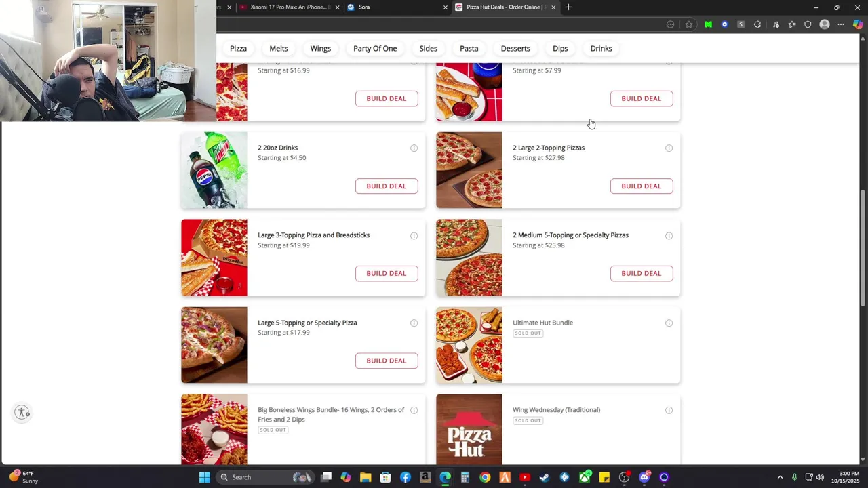The image size is (868, 488).
Task: Open the 2 Large 2-Topping Pizzas image
Action: (x=469, y=170)
